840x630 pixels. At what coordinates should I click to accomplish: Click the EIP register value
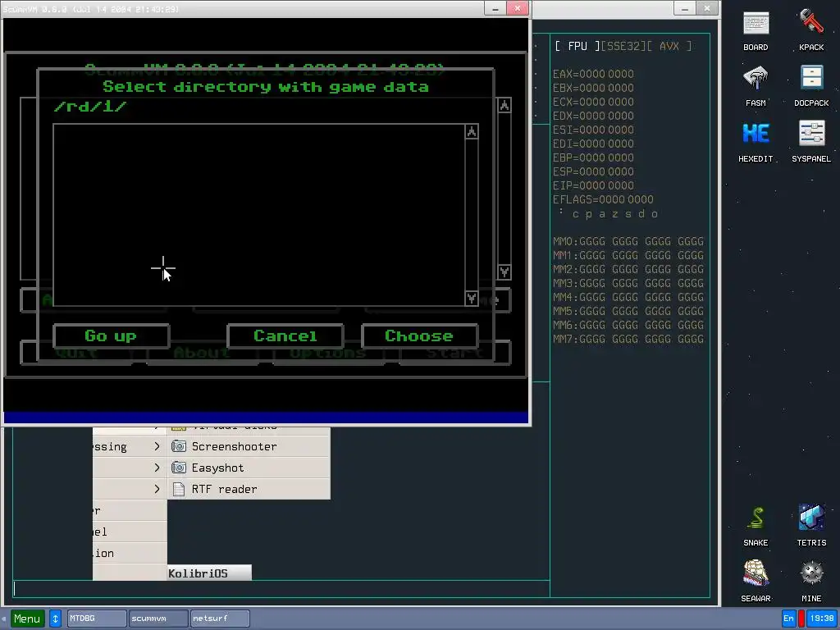606,185
